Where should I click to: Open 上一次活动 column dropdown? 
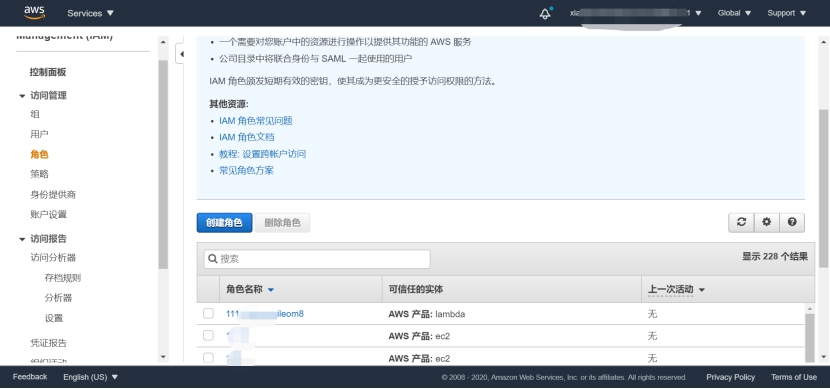click(702, 290)
